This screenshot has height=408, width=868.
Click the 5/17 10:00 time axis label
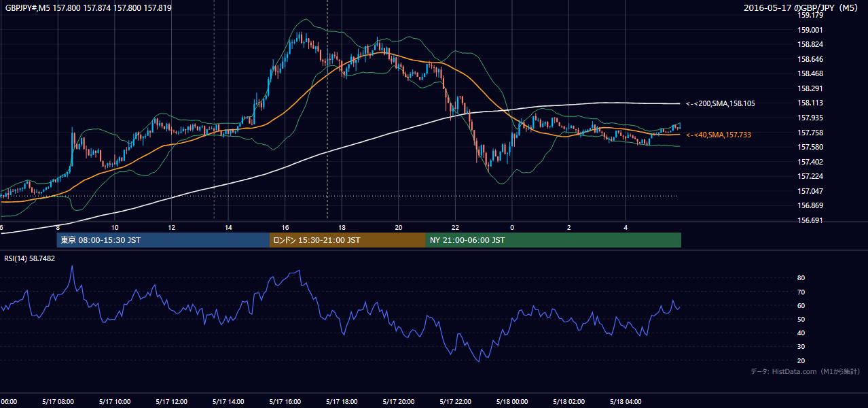(114, 401)
